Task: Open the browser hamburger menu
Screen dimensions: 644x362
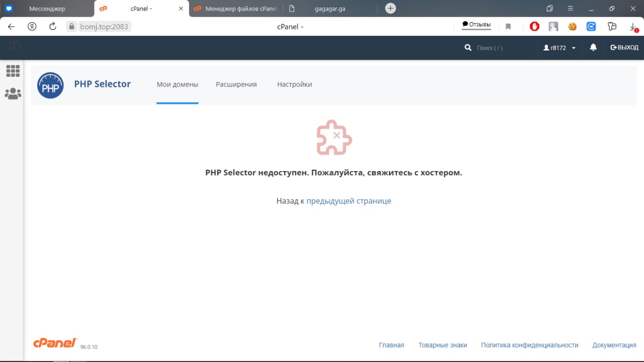Action: 571,9
